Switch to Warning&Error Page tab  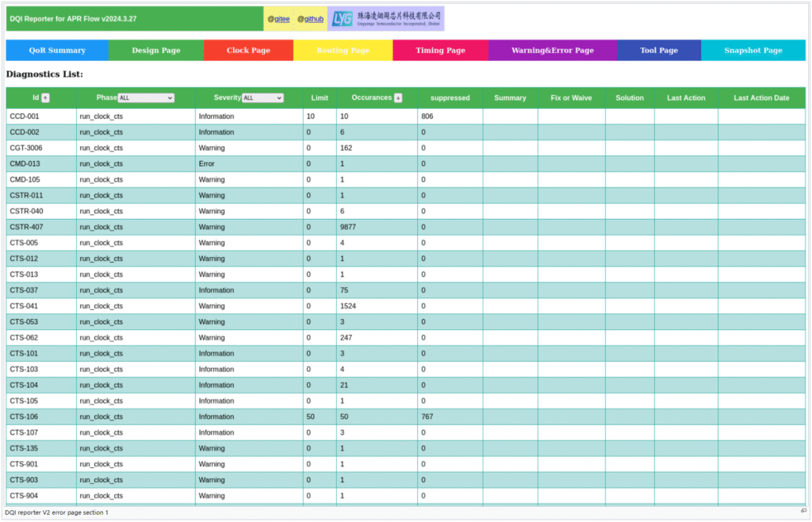tap(552, 50)
